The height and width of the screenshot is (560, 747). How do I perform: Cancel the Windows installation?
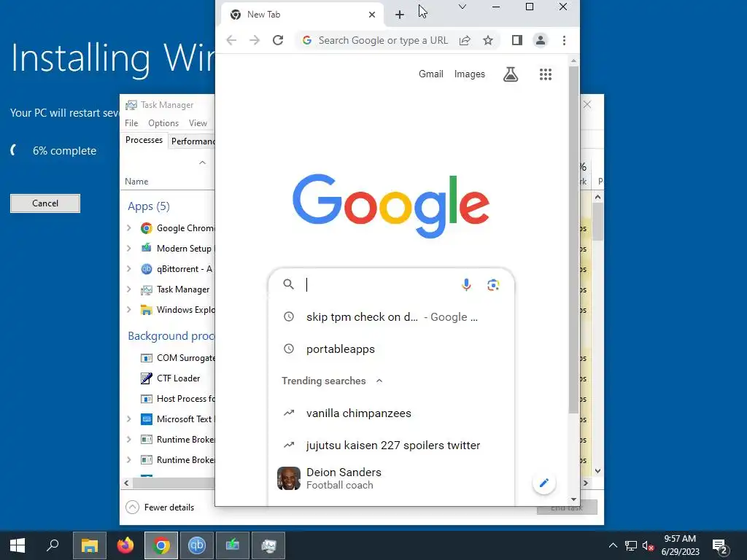45,203
